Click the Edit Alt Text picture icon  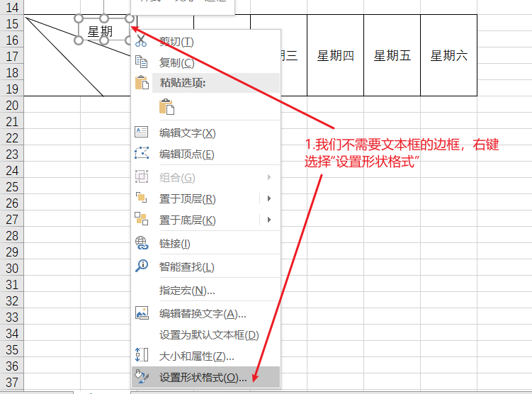142,313
